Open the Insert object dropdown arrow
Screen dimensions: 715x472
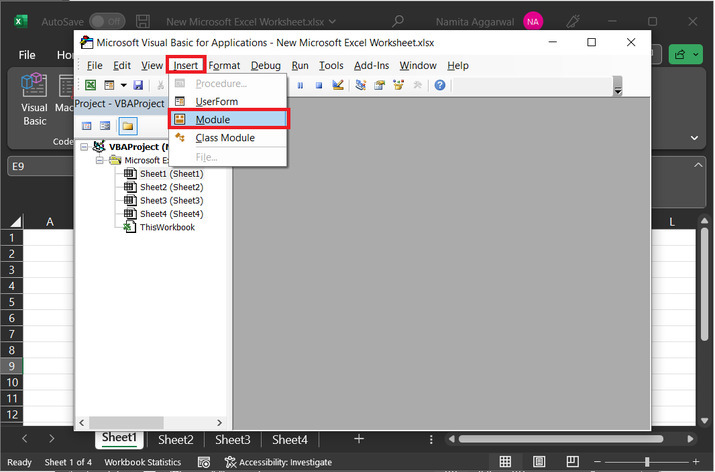point(123,86)
